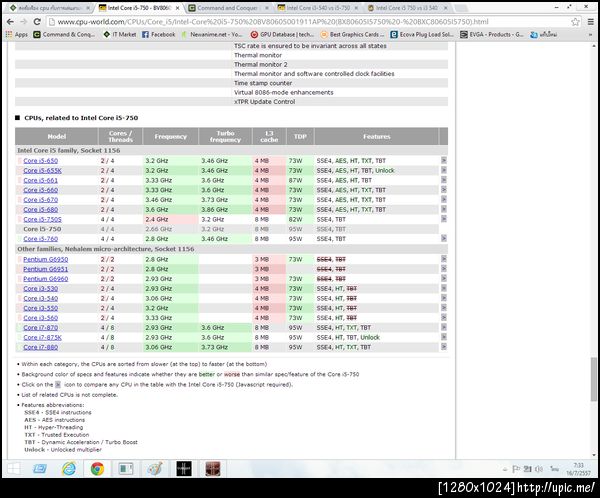Open the Core i5-655K link
Image resolution: width=600 pixels, height=498 pixels.
point(42,170)
